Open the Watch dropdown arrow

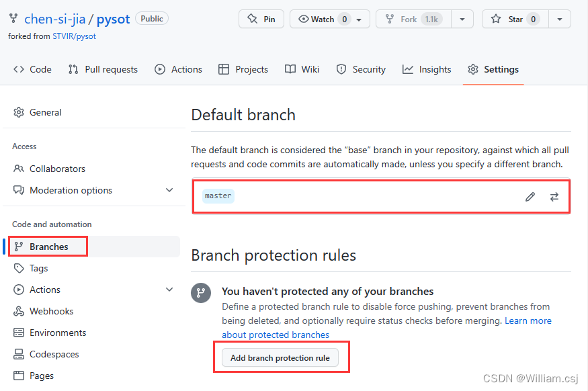tap(360, 19)
